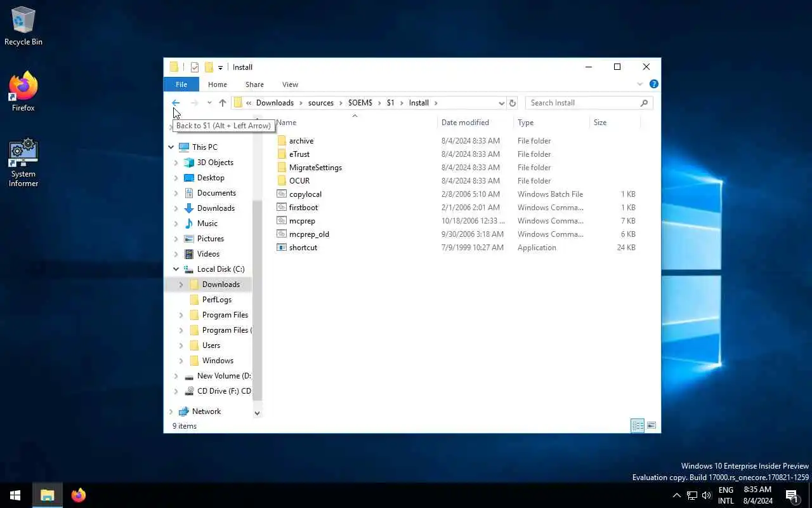This screenshot has width=812, height=508.
Task: Select Windows folder in navigation tree
Action: (x=218, y=361)
